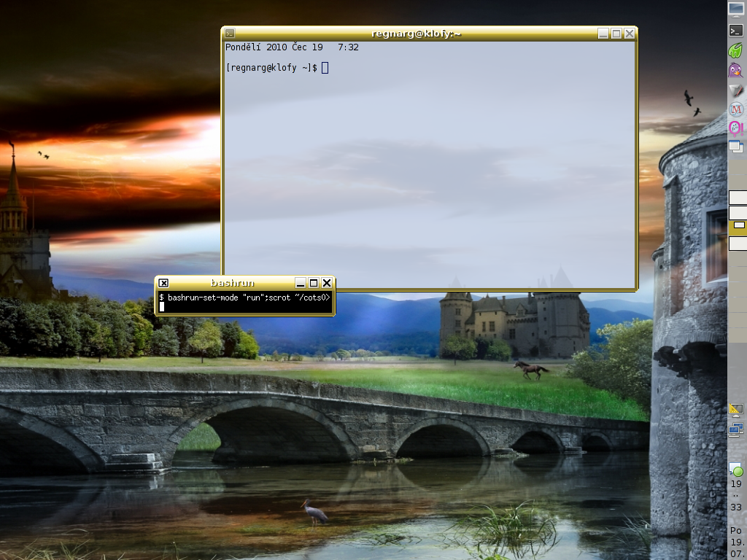Click the show-windows icon in side panel
The height and width of the screenshot is (560, 747).
coord(736,147)
